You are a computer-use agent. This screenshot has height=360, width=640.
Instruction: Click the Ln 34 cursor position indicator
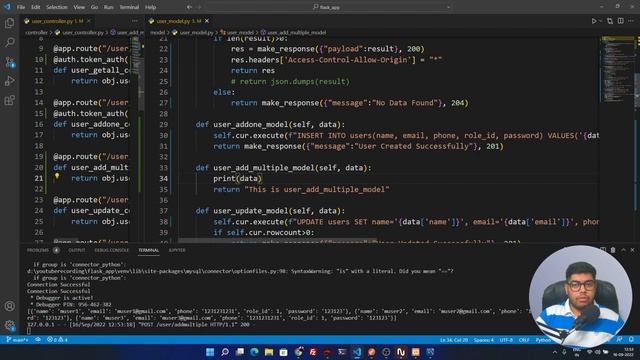tap(453, 340)
